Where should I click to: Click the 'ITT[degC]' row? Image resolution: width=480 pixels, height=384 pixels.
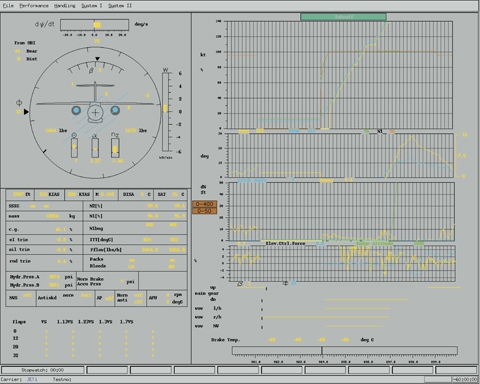pos(135,239)
